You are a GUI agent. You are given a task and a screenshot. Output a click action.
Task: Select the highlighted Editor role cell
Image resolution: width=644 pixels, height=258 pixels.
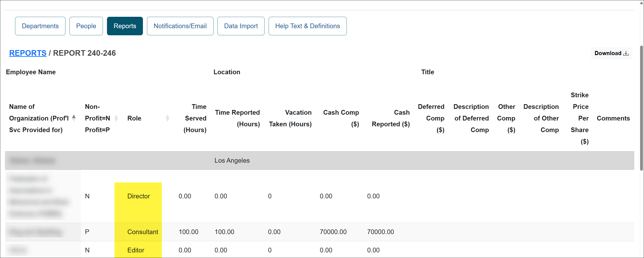pyautogui.click(x=136, y=250)
